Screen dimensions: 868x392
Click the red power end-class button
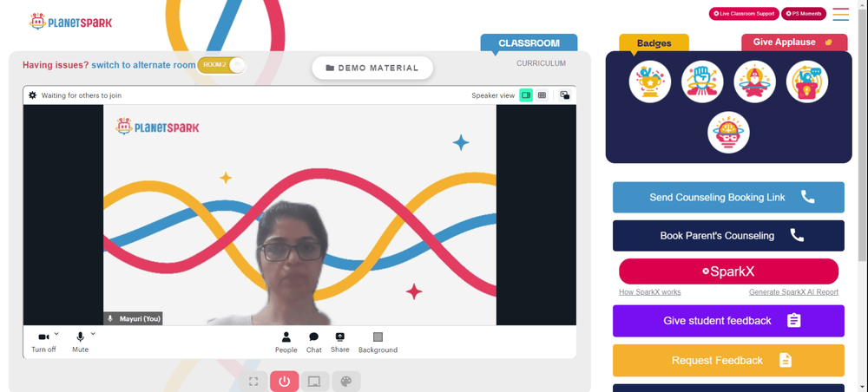click(x=285, y=382)
